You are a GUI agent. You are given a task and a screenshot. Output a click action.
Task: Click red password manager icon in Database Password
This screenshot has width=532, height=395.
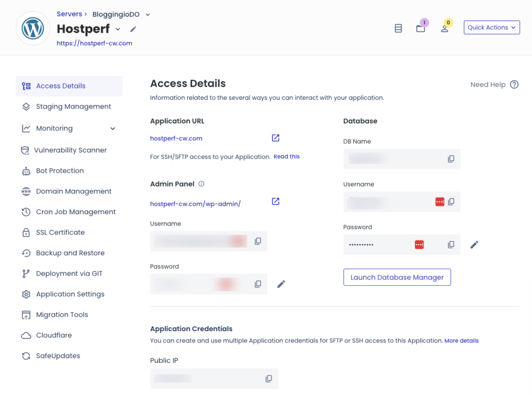click(419, 245)
